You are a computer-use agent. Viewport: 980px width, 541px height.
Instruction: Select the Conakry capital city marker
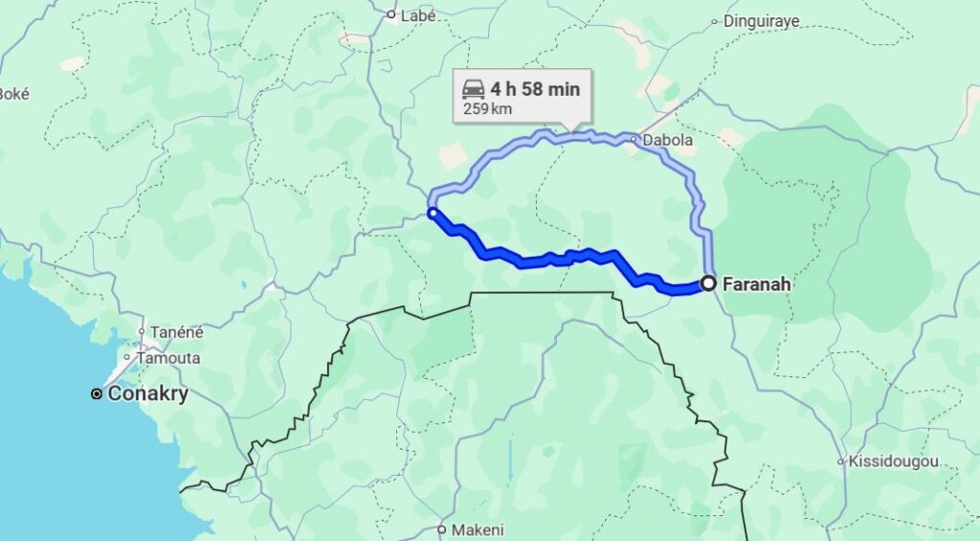[97, 394]
